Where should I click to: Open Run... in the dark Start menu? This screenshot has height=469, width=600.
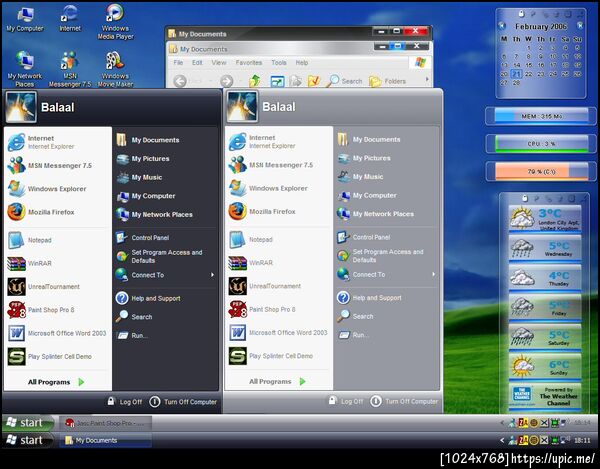pos(132,335)
